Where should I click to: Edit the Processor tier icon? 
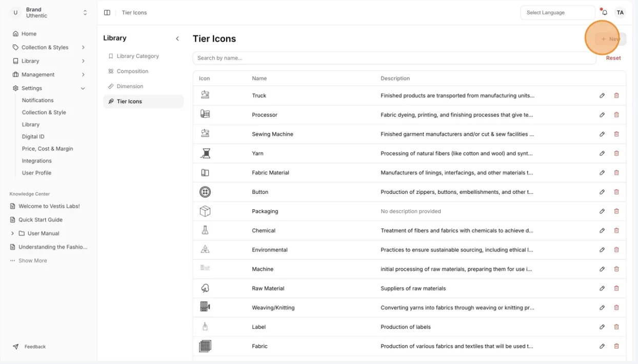pos(602,115)
